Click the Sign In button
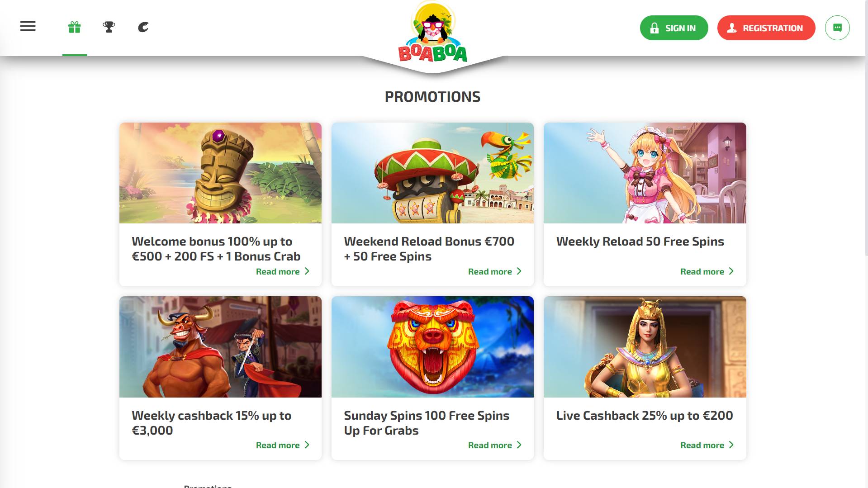This screenshot has width=868, height=488. tap(674, 28)
